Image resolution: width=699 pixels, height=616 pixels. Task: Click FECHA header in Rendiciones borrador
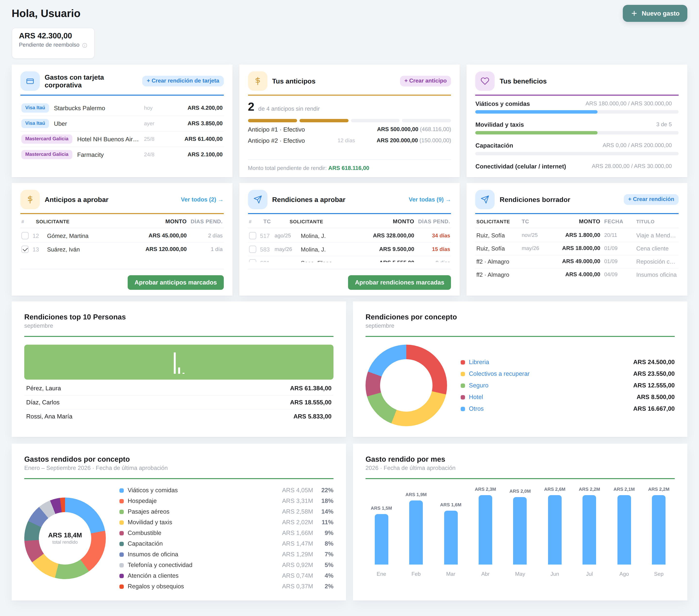(613, 222)
